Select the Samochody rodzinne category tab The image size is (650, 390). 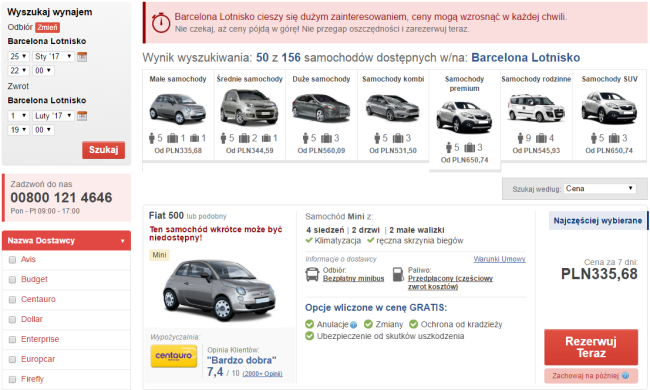(536, 115)
